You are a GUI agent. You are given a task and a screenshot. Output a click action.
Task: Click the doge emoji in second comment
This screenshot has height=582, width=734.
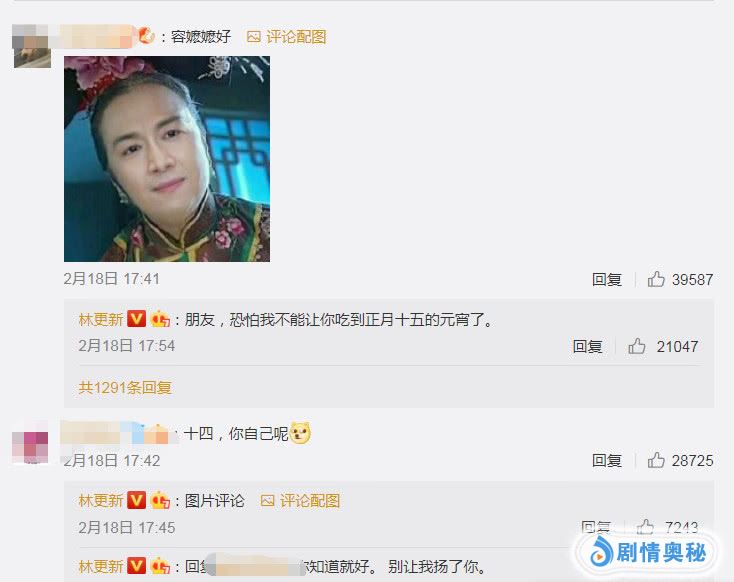pyautogui.click(x=300, y=433)
